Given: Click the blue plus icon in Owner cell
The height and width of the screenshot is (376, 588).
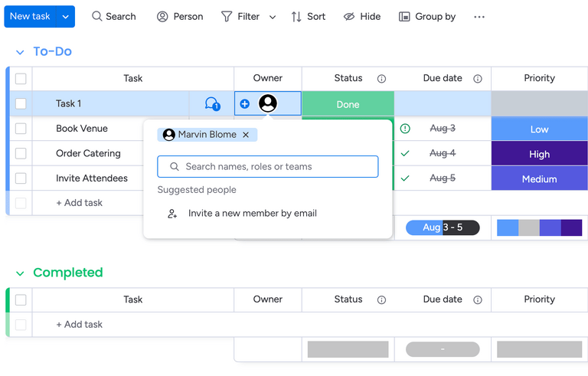Looking at the screenshot, I should coord(245,103).
